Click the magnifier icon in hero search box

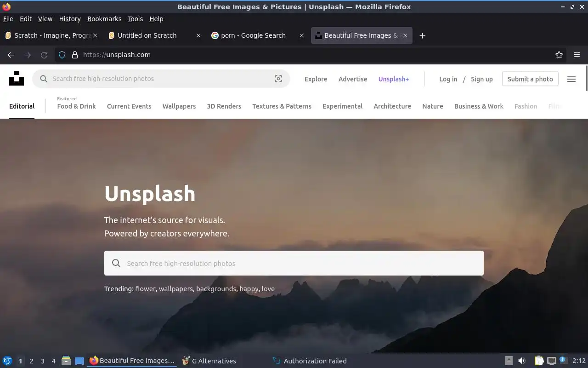[116, 263]
